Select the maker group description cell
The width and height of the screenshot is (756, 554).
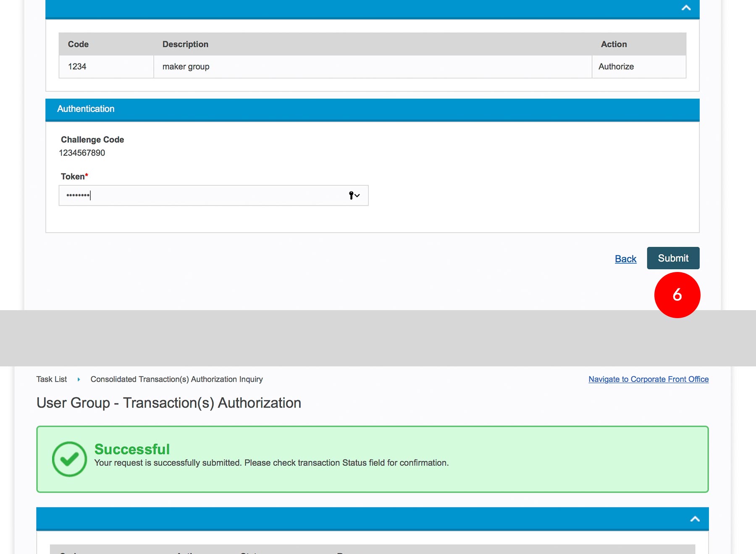pos(186,67)
